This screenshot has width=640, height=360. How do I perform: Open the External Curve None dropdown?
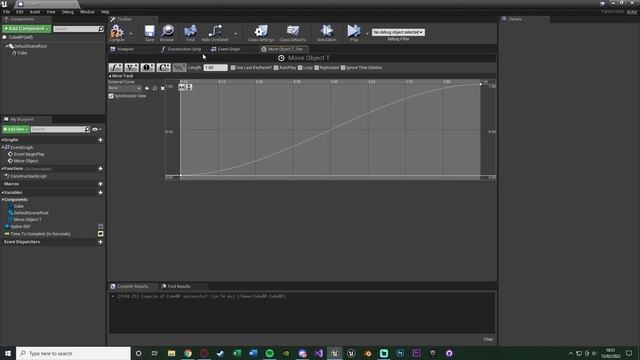[x=125, y=88]
